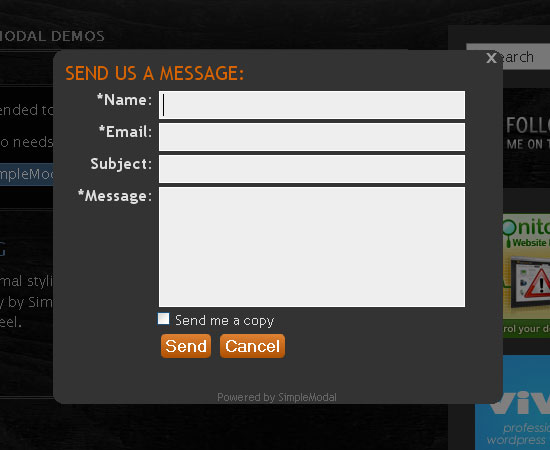Open the blue professional WordPress ad

click(512, 403)
